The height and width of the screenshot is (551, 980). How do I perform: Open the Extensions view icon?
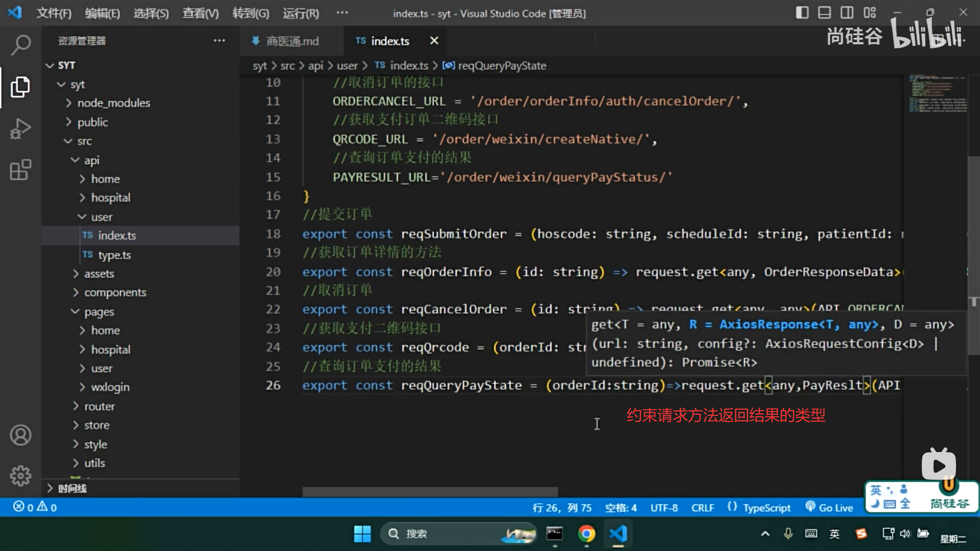(x=20, y=170)
